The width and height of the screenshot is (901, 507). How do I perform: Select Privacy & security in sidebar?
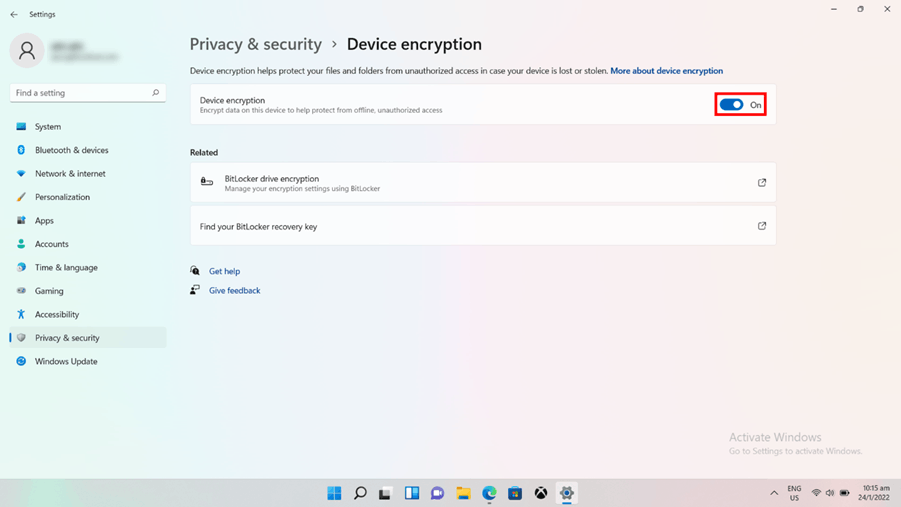tap(88, 338)
